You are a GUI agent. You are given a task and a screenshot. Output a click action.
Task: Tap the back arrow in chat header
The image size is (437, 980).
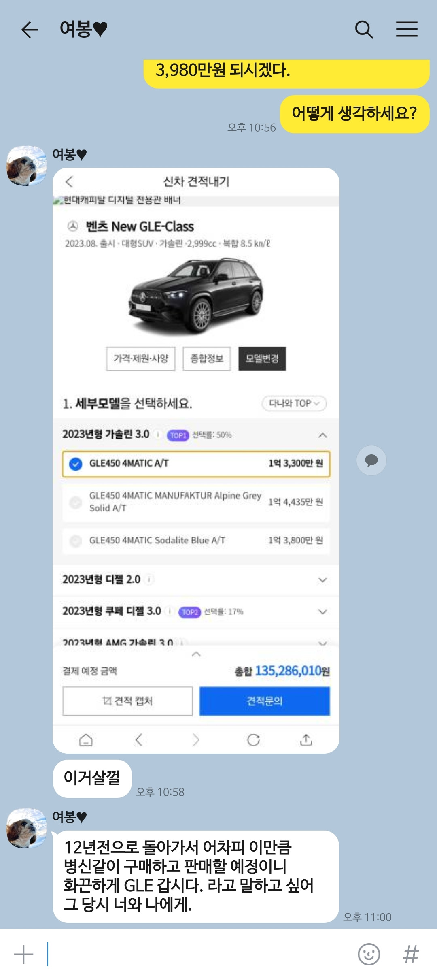pos(30,30)
